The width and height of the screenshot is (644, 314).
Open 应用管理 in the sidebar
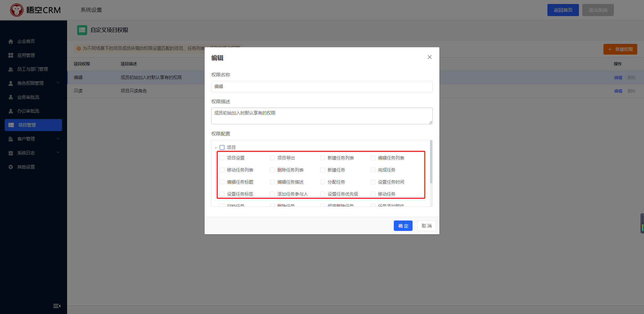(26, 55)
